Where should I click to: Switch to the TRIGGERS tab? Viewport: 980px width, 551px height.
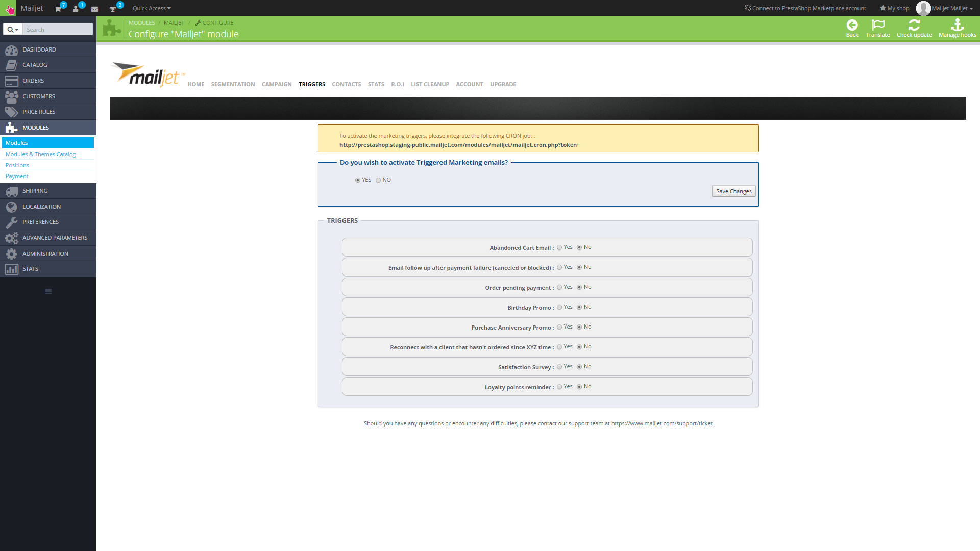click(x=312, y=84)
